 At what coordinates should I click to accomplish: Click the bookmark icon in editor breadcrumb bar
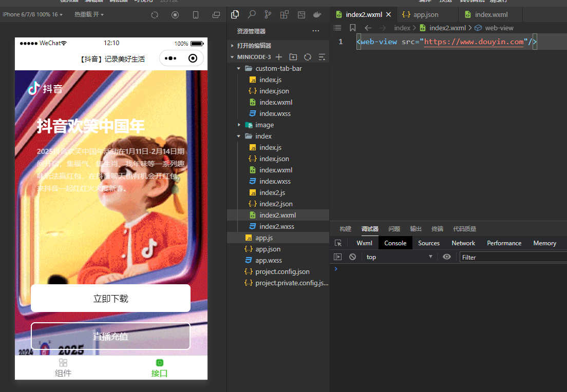[353, 28]
